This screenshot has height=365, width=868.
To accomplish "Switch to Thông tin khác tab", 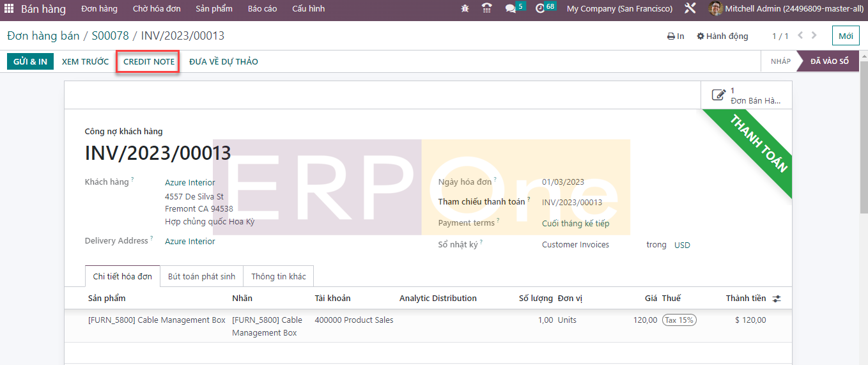I will [278, 277].
